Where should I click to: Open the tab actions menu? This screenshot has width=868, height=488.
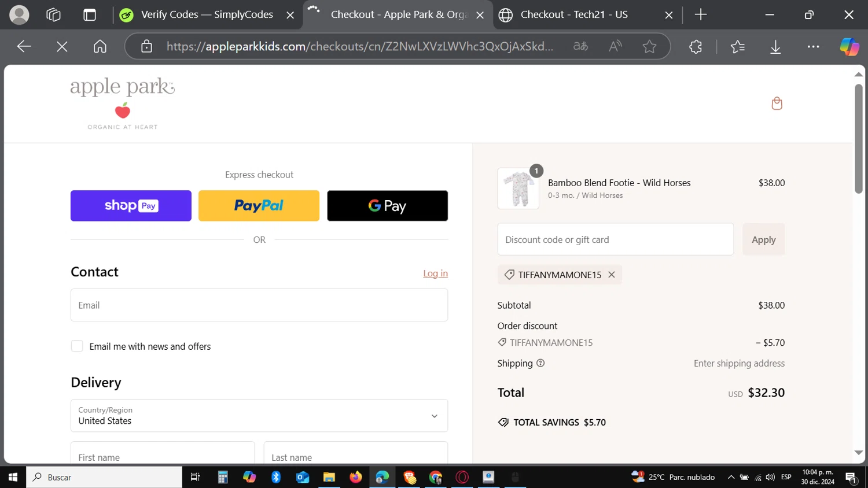[90, 15]
